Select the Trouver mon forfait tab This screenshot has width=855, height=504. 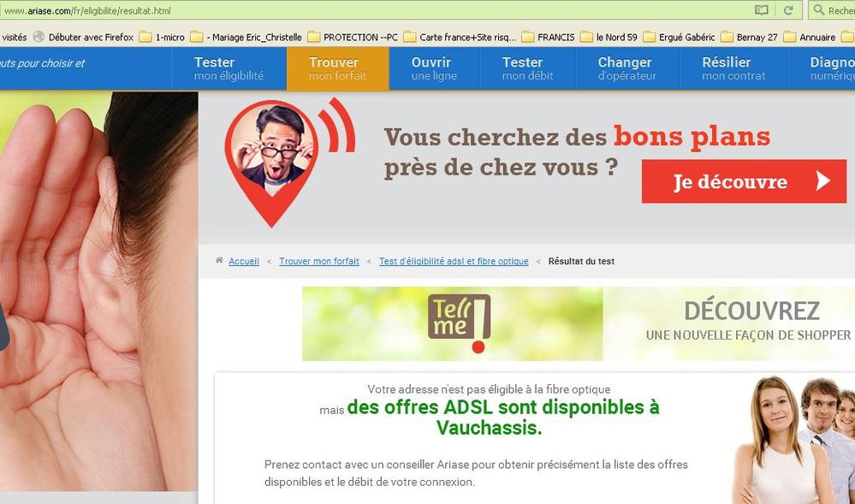(337, 68)
